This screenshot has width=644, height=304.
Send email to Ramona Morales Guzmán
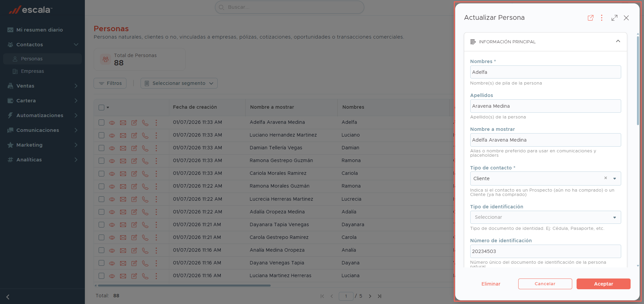[x=123, y=187]
